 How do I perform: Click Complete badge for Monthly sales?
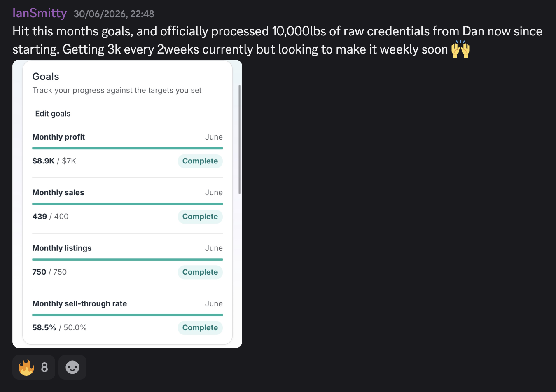(200, 217)
